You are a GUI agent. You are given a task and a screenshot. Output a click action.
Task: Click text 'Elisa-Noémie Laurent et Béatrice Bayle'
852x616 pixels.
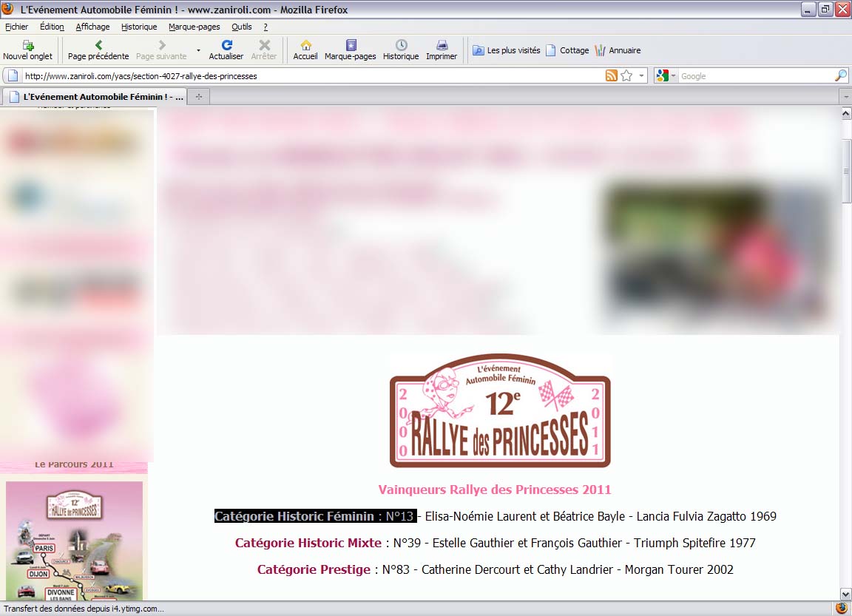click(525, 516)
